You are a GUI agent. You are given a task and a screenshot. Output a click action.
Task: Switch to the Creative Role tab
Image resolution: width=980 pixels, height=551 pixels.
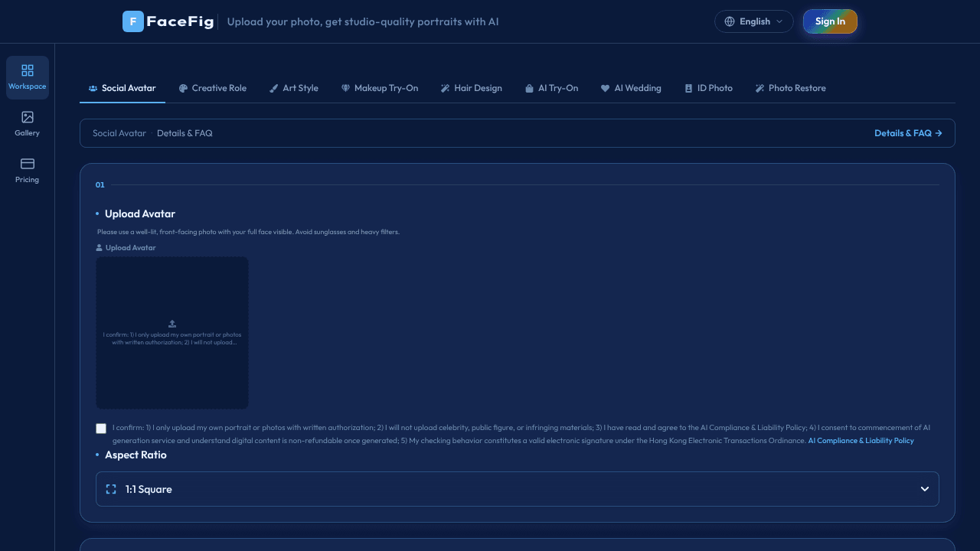tap(213, 88)
